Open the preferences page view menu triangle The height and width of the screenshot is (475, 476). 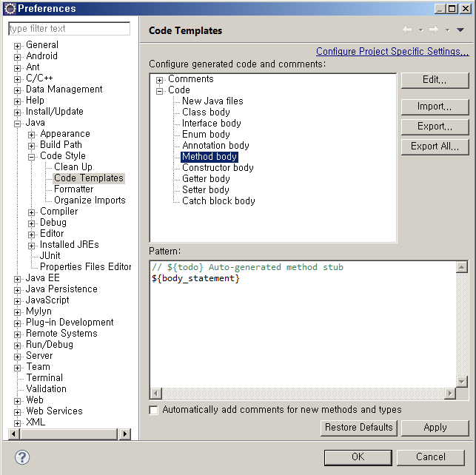click(460, 30)
